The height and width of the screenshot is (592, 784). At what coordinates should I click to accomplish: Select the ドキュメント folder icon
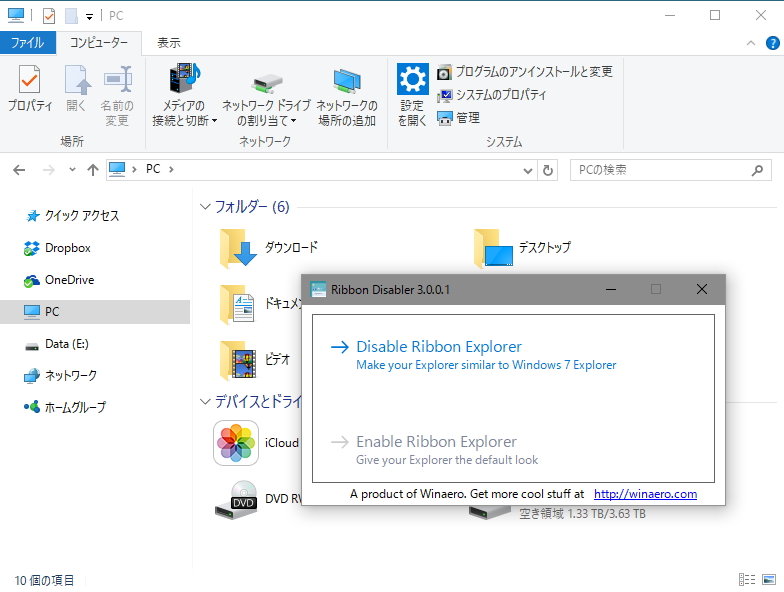[238, 304]
